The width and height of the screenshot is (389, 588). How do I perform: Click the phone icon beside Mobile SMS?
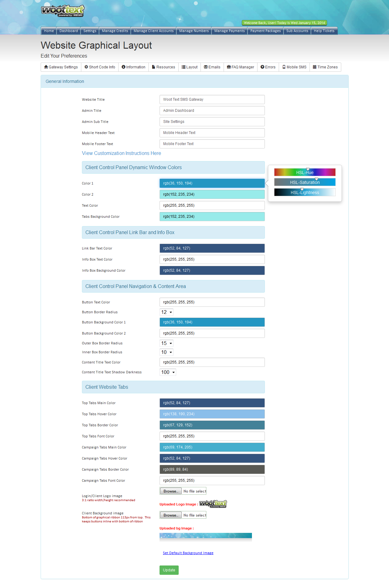point(284,67)
